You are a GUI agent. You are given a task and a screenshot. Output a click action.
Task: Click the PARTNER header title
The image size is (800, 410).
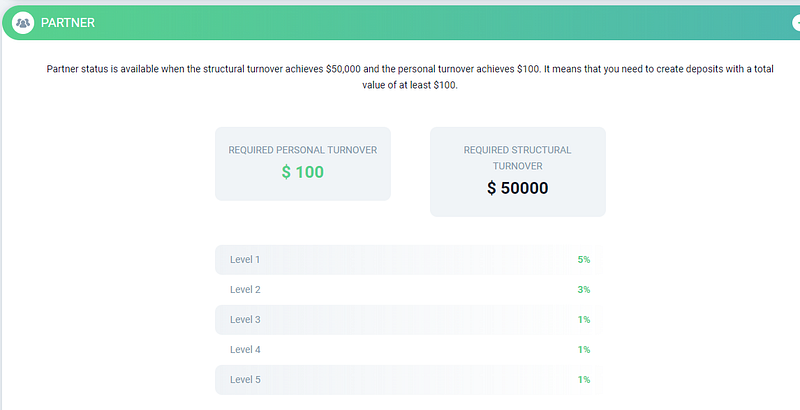coord(68,22)
